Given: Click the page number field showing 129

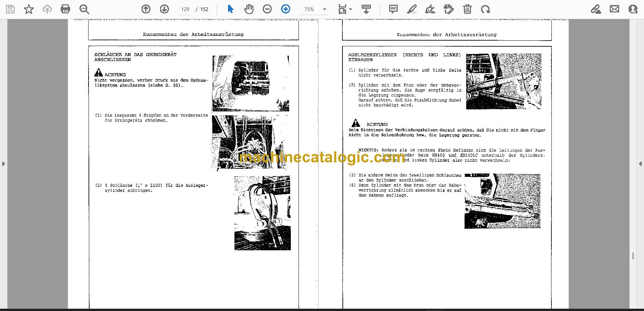Looking at the screenshot, I should tap(185, 9).
